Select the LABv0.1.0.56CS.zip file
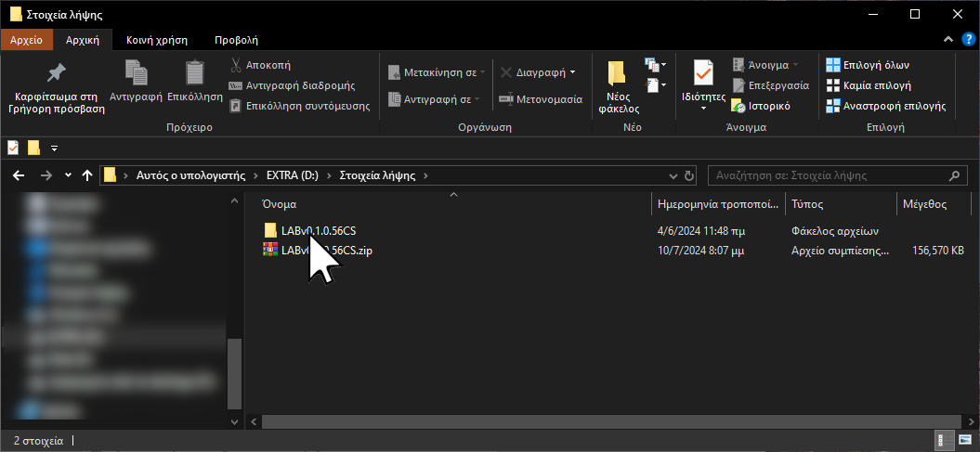The width and height of the screenshot is (980, 452). (327, 251)
